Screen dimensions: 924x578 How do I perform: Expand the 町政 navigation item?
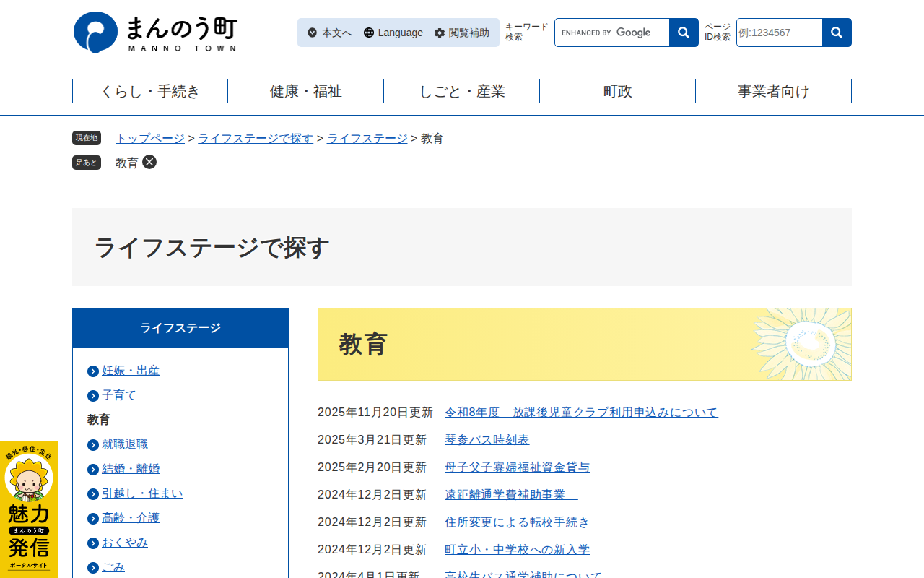618,92
